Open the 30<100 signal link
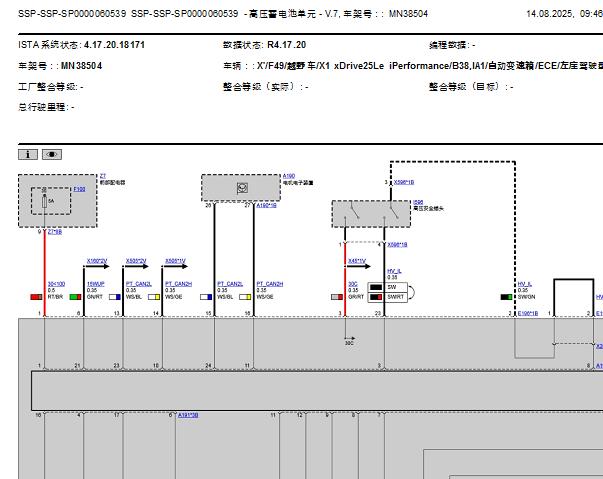The image size is (603, 479). pos(56,284)
